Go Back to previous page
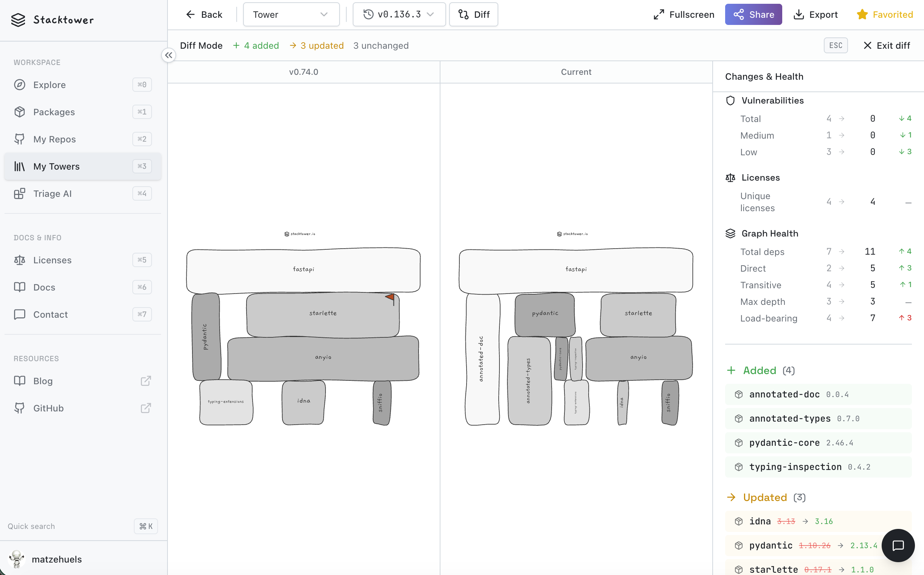This screenshot has width=924, height=575. 204,14
